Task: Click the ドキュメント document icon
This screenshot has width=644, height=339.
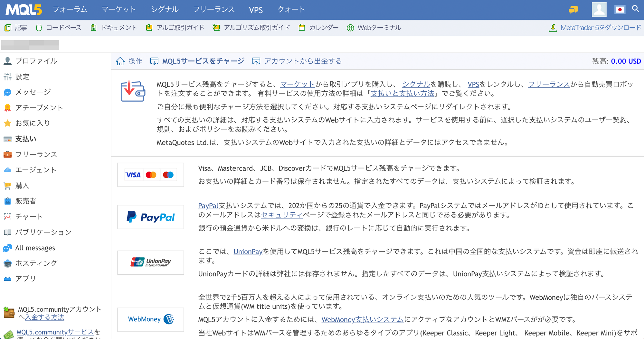Action: click(93, 28)
